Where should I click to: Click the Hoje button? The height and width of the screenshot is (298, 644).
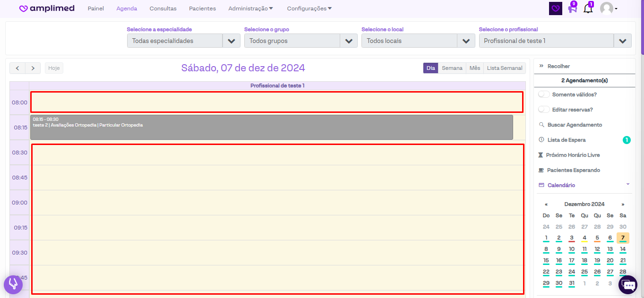point(54,68)
